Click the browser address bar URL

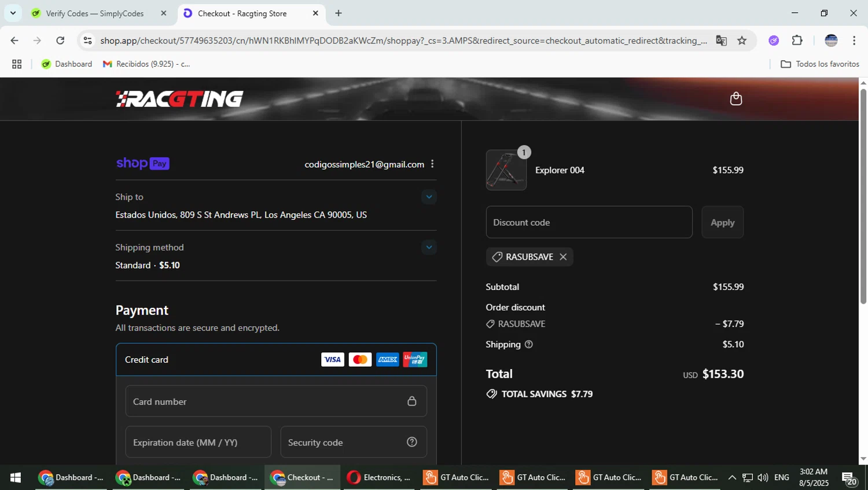(x=403, y=40)
